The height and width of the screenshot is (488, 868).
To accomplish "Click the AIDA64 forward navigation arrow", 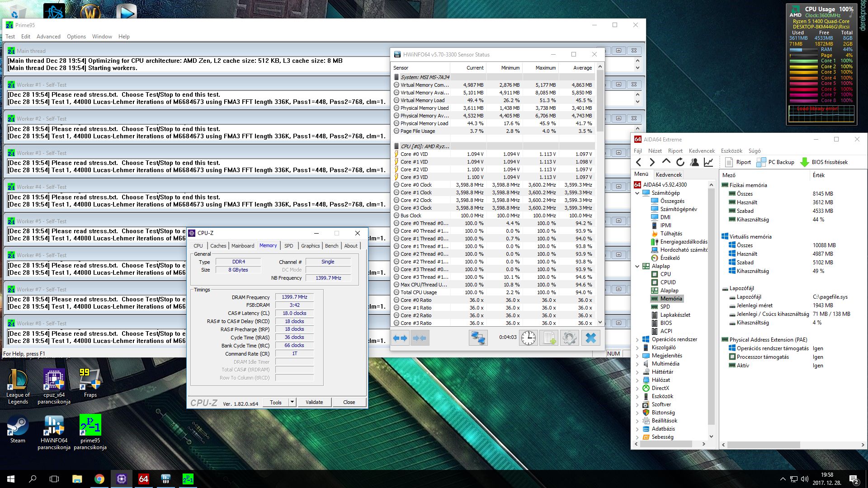I will coord(652,162).
